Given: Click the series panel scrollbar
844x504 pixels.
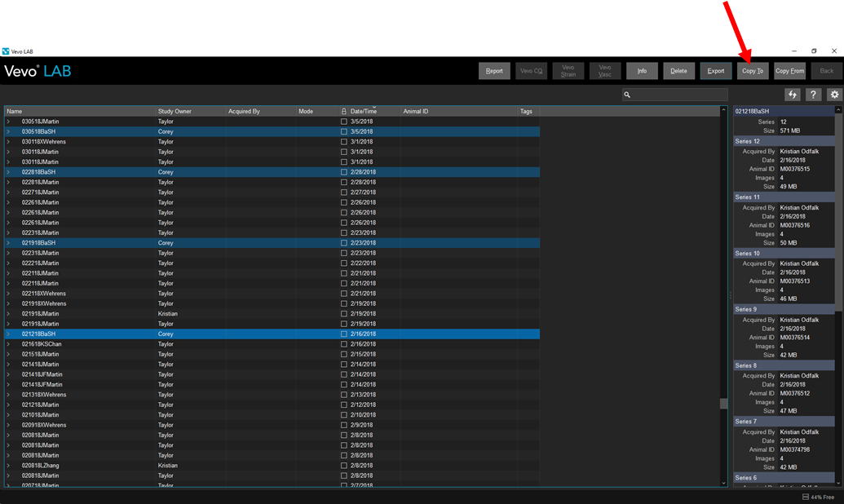Looking at the screenshot, I should pos(838,213).
